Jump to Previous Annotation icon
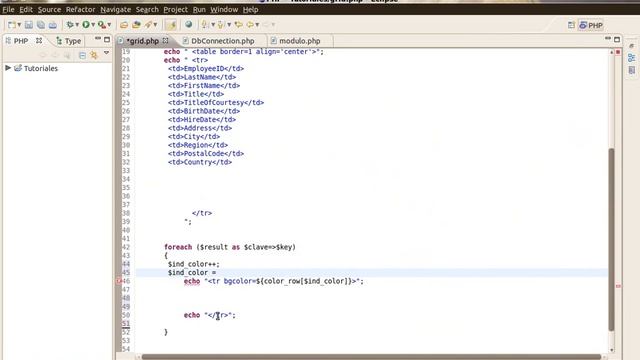640x360 pixels. (x=221, y=25)
